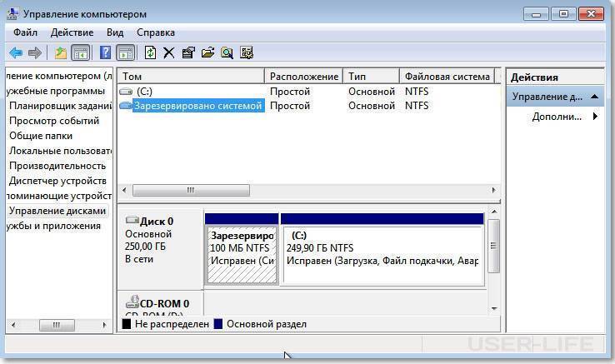Click the Дополни... action item
Image resolution: width=615 pixels, height=364 pixels.
point(557,117)
